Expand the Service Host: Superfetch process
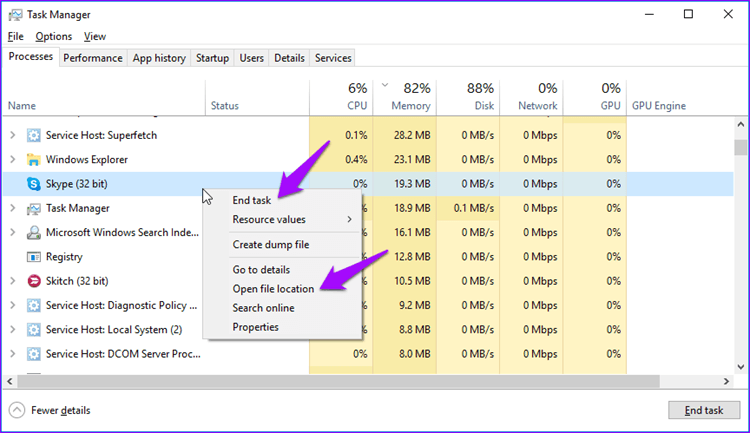 pos(13,135)
